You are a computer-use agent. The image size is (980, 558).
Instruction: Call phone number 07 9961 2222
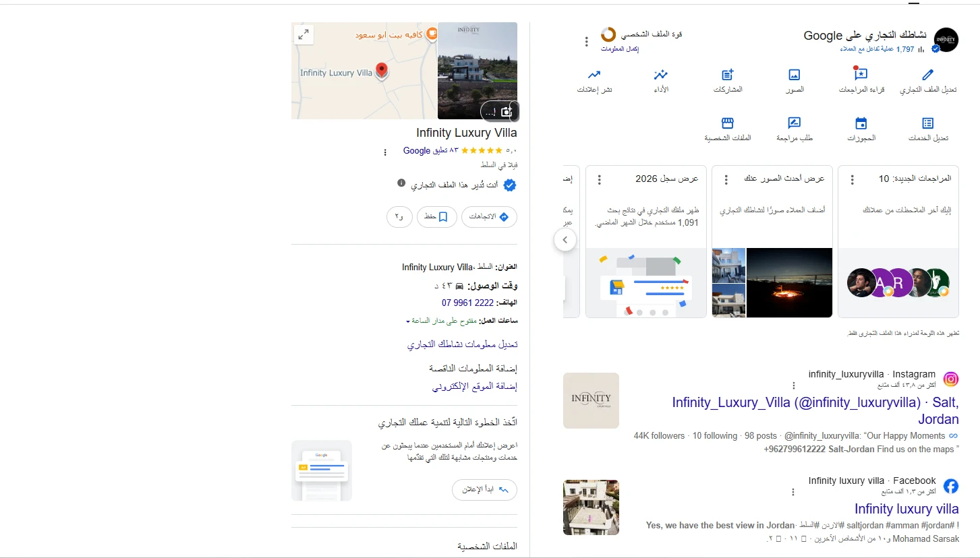tap(467, 303)
